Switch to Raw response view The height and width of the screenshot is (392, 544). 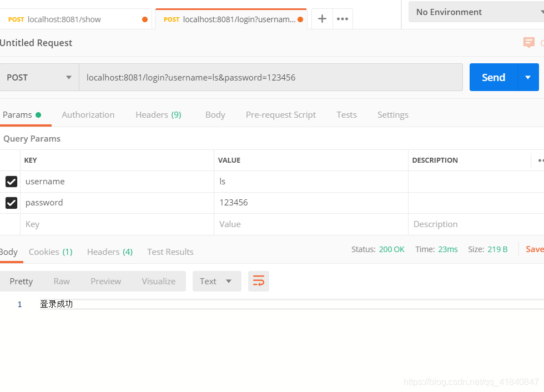(x=62, y=282)
